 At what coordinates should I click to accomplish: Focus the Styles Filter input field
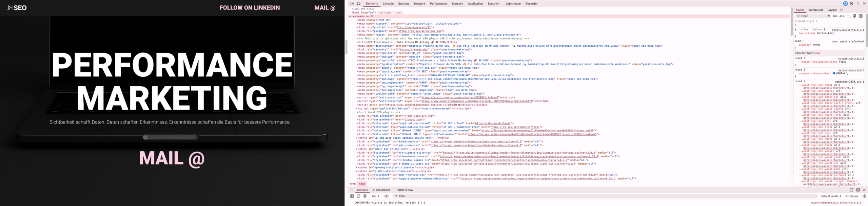point(812,16)
